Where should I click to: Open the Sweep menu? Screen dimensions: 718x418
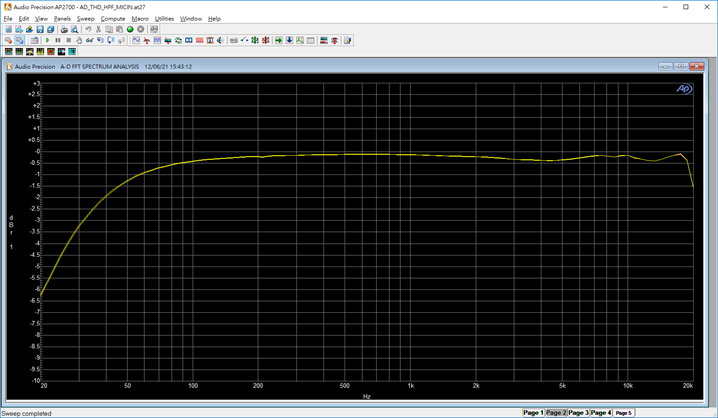tap(85, 18)
